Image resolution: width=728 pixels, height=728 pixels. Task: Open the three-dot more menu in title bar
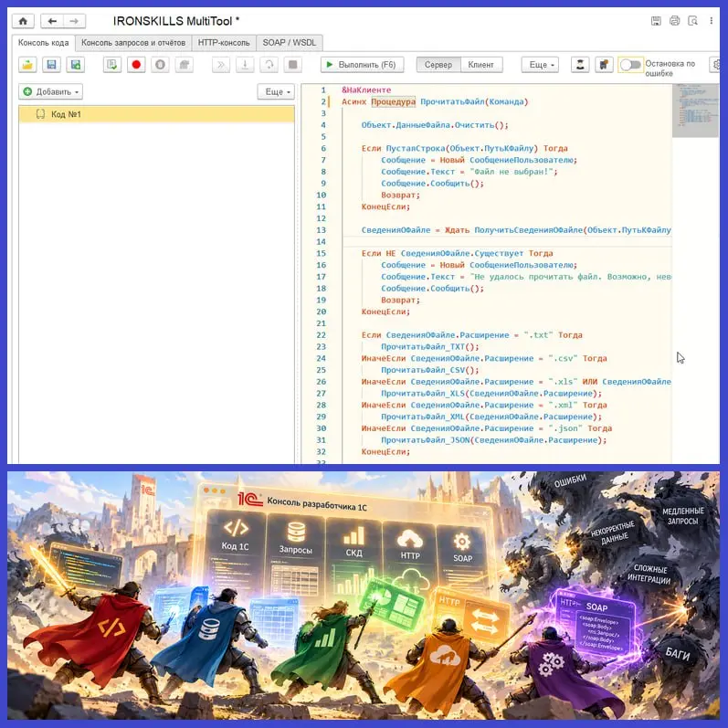[x=711, y=21]
